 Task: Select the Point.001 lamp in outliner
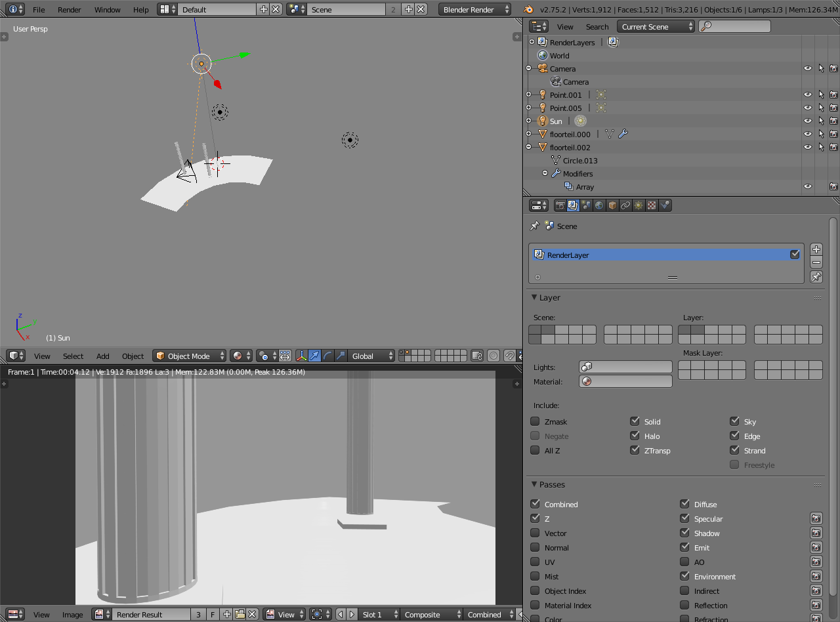(566, 94)
